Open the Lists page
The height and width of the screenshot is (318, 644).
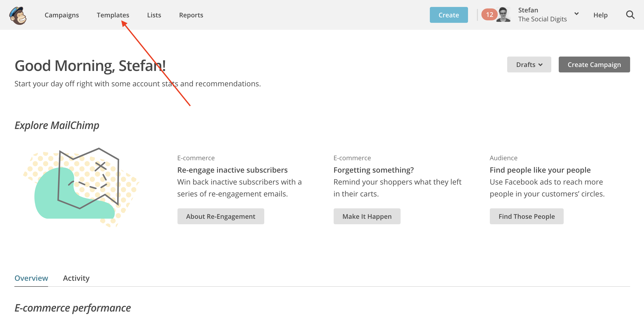coord(154,15)
